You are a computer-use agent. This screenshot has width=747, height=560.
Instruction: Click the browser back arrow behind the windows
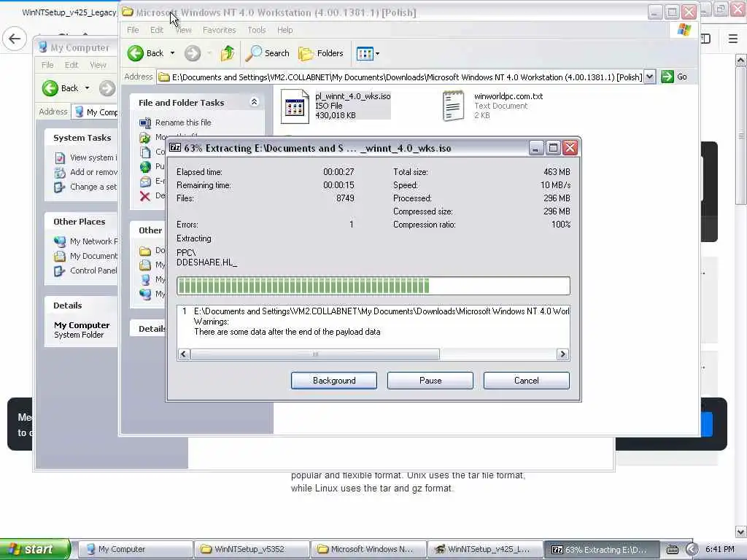(x=15, y=39)
